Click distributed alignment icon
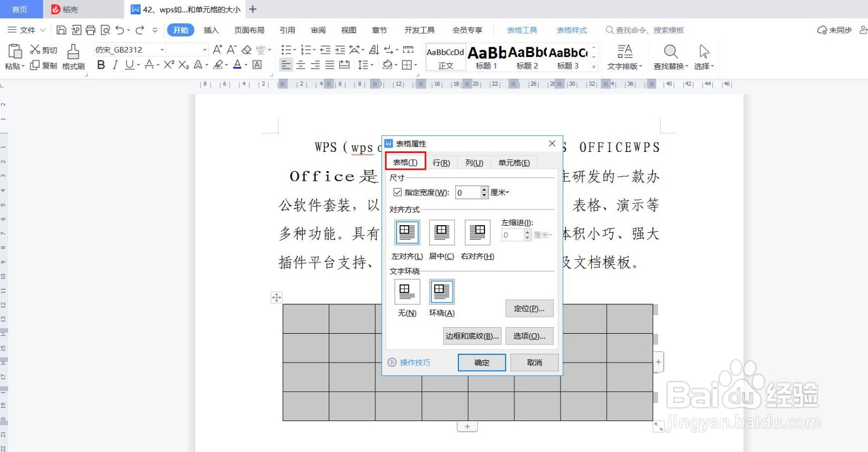Screen dimensions: 868x452 pyautogui.click(x=344, y=65)
